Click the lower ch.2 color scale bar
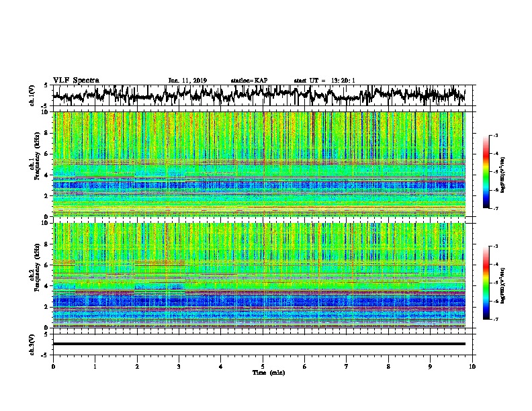The width and height of the screenshot is (532, 411). [x=486, y=283]
